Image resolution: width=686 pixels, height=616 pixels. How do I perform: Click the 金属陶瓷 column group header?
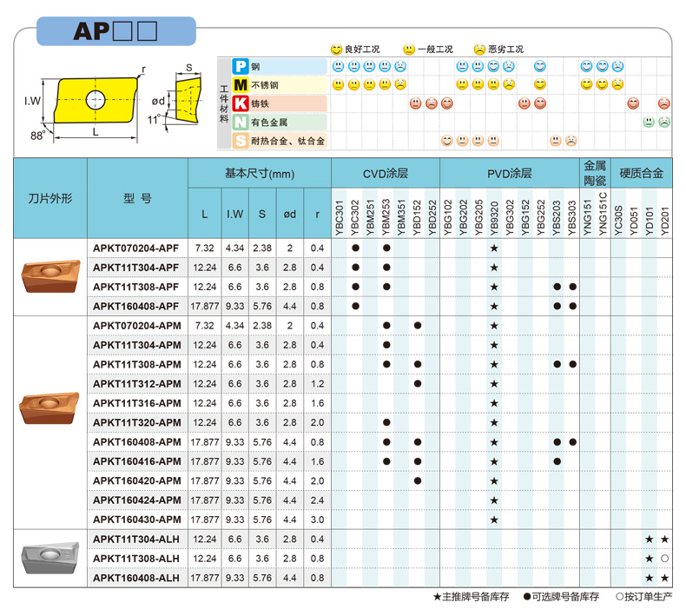point(595,174)
